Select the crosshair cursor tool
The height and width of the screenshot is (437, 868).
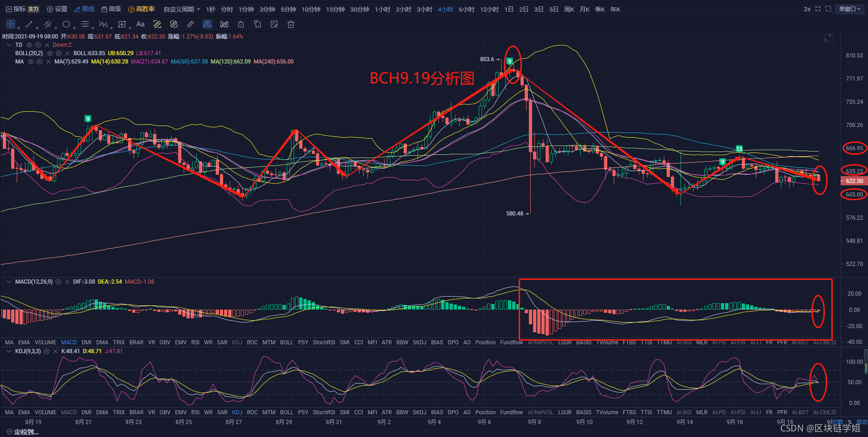pyautogui.click(x=10, y=24)
